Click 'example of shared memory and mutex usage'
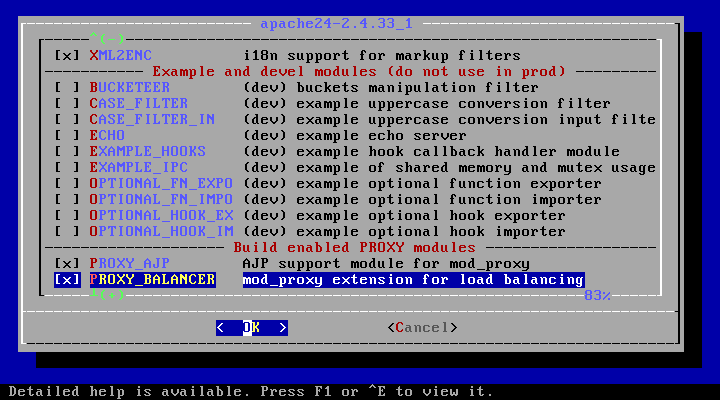The image size is (720, 400). point(476,168)
